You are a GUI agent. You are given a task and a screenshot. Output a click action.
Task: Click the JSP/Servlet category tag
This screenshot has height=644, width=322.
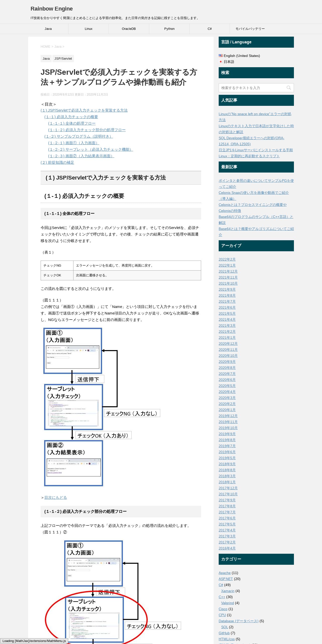tap(63, 59)
